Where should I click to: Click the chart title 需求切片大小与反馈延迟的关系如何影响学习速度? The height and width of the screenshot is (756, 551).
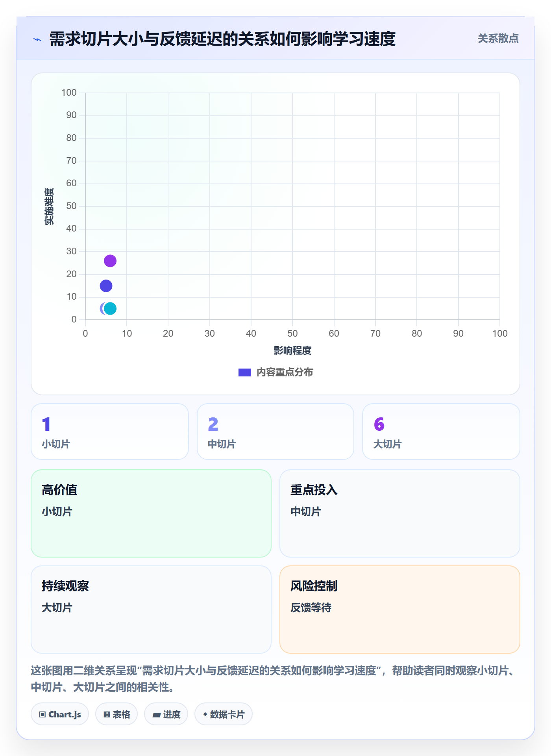pyautogui.click(x=222, y=39)
